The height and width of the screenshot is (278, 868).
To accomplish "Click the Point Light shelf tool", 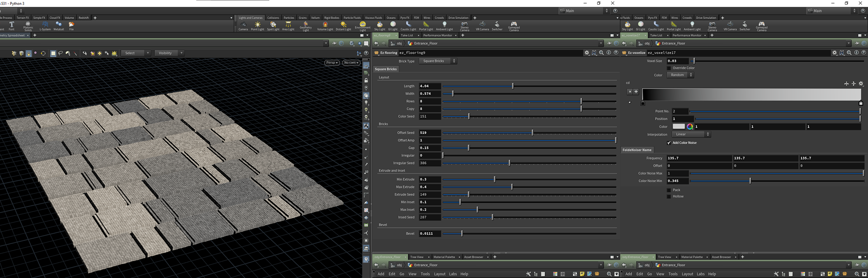I will tap(257, 26).
